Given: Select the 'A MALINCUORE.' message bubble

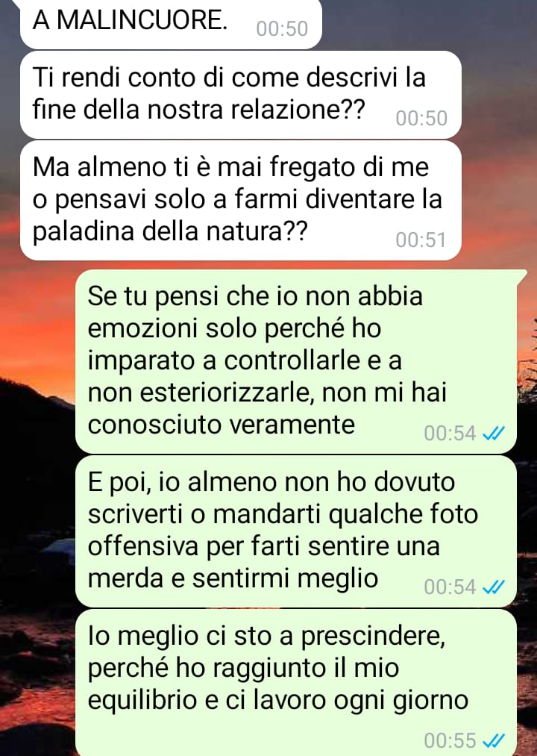Looking at the screenshot, I should [x=171, y=23].
